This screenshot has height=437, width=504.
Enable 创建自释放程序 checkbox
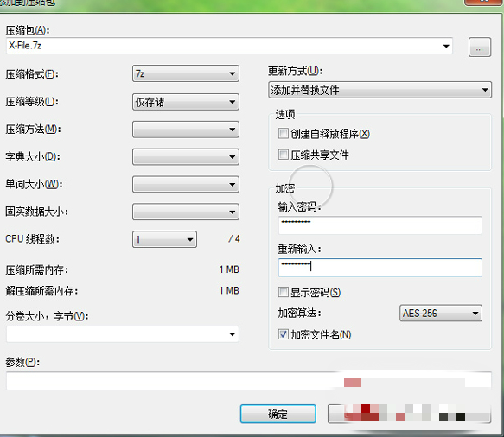pos(284,134)
